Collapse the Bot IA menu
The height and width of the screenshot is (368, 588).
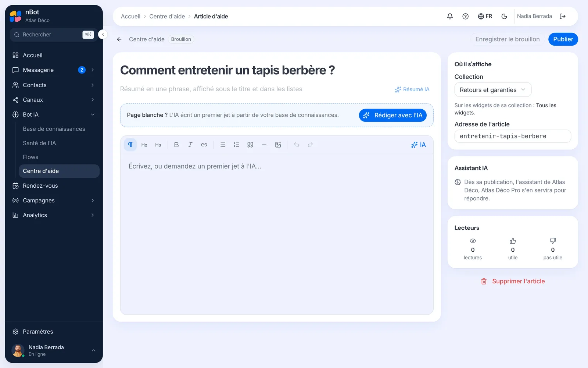93,114
